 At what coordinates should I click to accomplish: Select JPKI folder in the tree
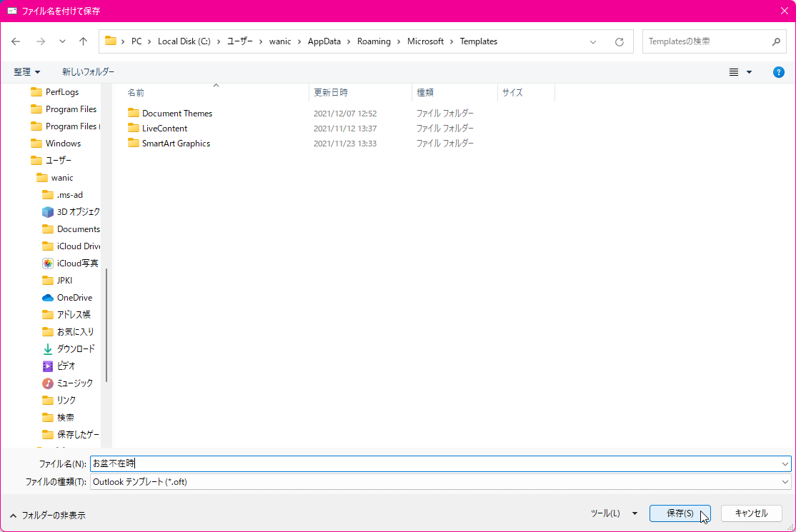click(x=64, y=281)
